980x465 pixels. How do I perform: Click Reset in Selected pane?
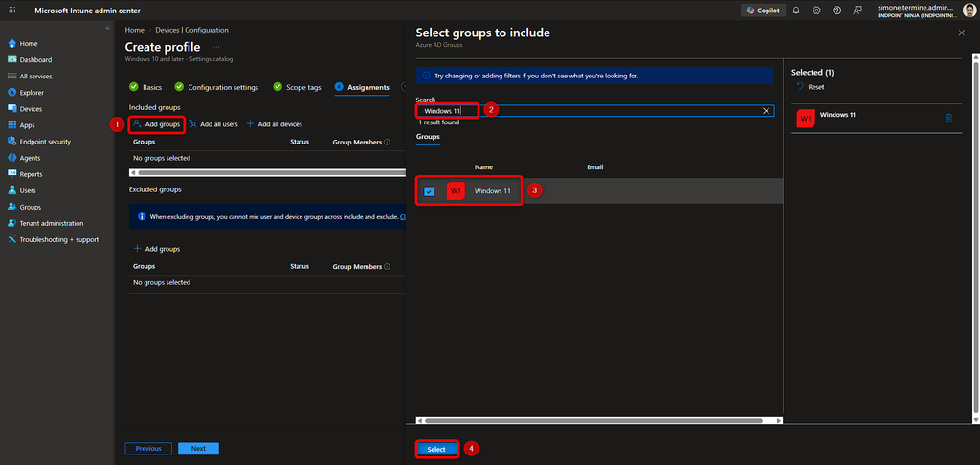click(x=810, y=87)
